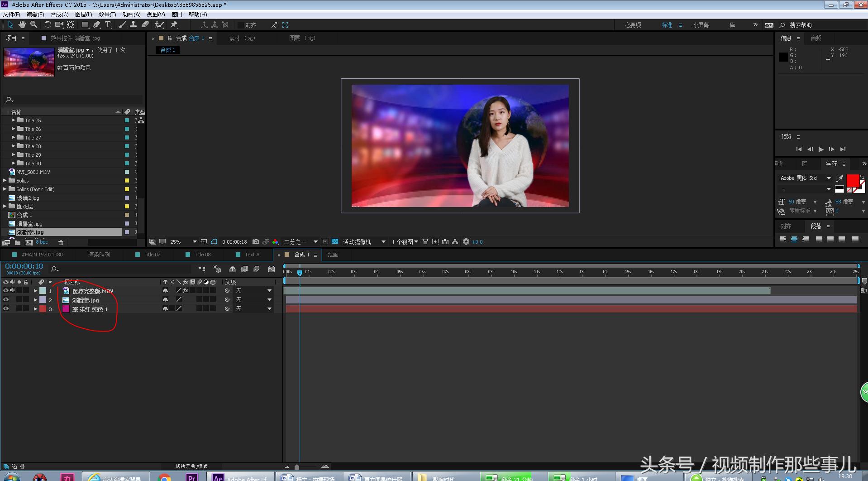Select the Pen tool
This screenshot has width=868, height=481.
[x=96, y=25]
